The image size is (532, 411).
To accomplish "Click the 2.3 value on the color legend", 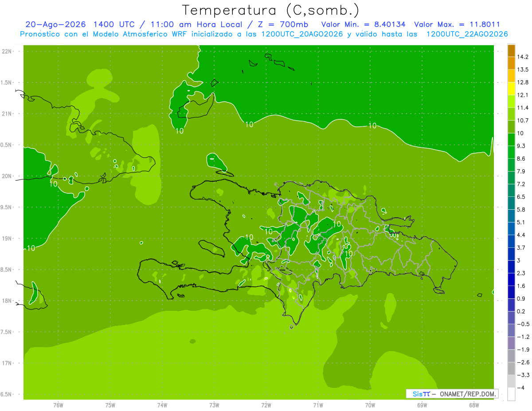I will coord(521,273).
